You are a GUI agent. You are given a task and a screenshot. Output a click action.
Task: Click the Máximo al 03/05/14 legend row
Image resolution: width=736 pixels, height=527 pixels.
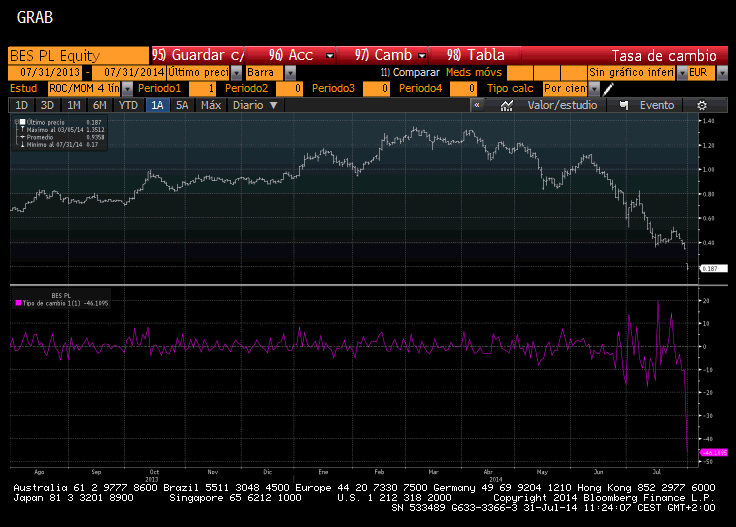62,130
